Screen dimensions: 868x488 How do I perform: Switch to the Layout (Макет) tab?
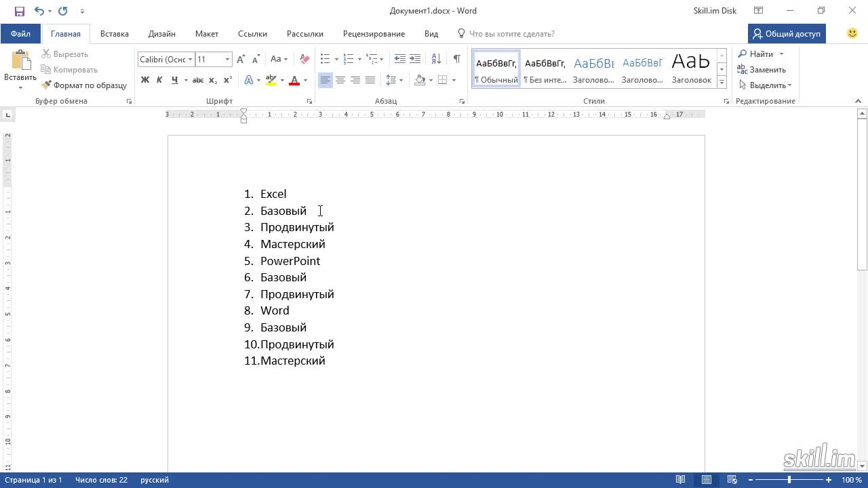point(207,34)
